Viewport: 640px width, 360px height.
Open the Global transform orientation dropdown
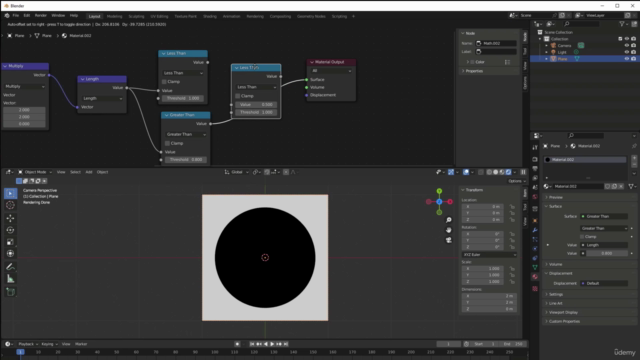coord(237,172)
